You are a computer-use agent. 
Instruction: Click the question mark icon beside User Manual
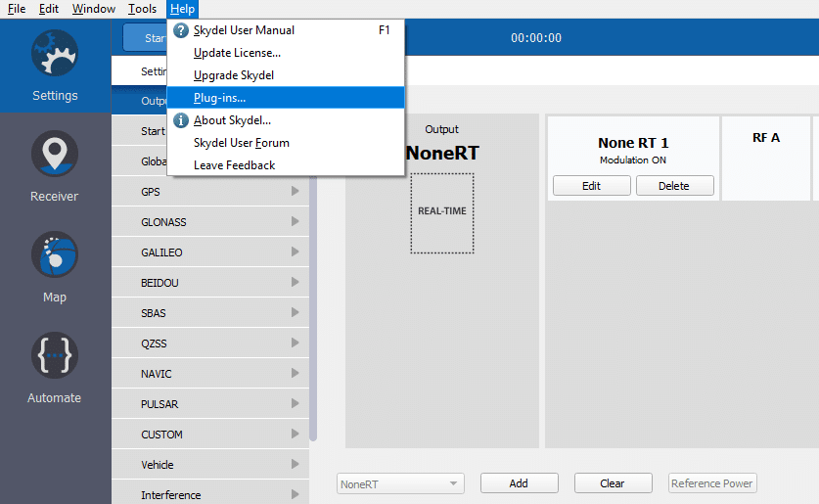coord(181,30)
